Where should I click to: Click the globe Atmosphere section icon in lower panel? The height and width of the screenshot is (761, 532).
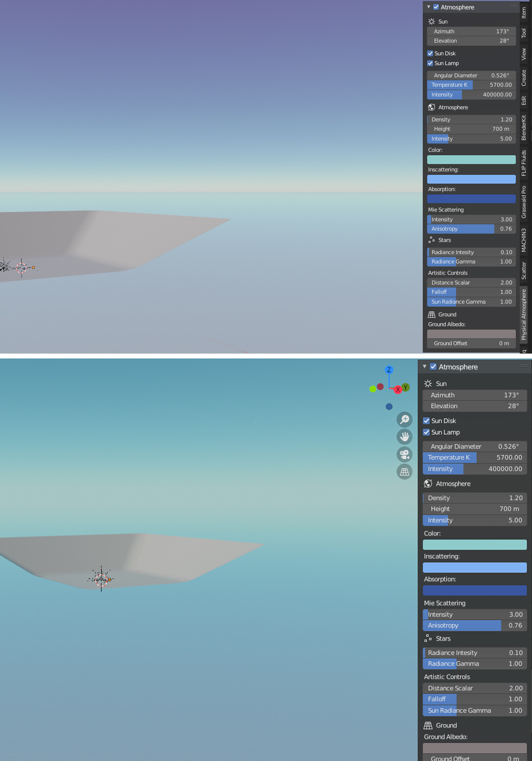coord(428,483)
